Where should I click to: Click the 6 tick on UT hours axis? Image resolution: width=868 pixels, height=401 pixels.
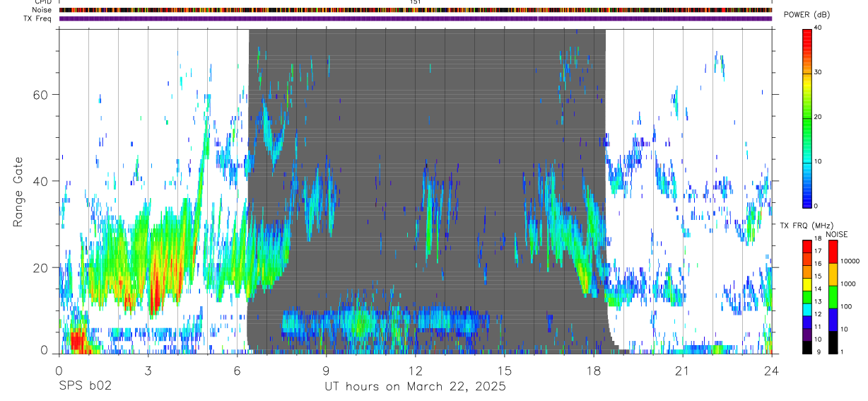(237, 371)
